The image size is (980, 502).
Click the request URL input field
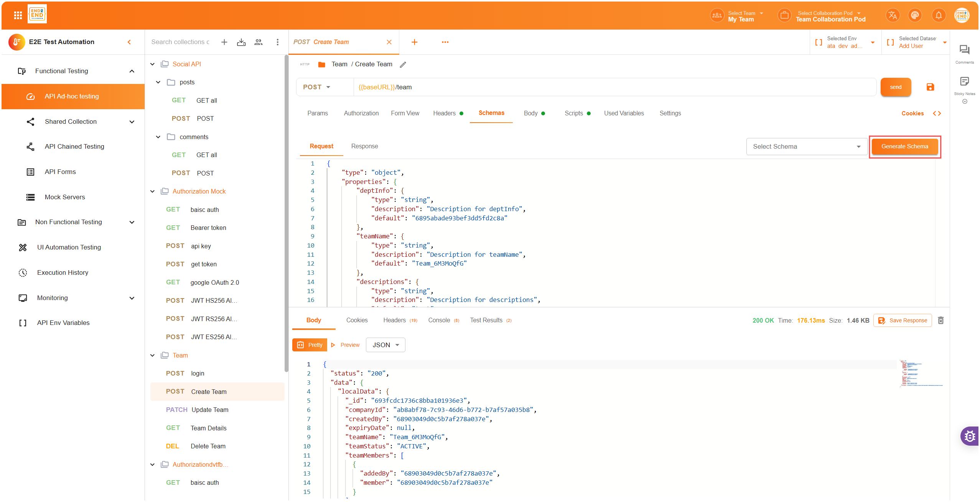click(x=614, y=87)
